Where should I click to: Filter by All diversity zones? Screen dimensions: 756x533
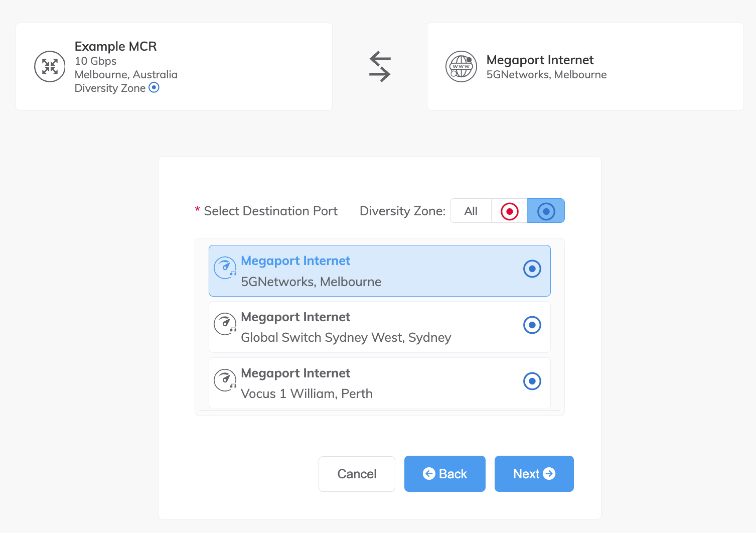tap(471, 211)
